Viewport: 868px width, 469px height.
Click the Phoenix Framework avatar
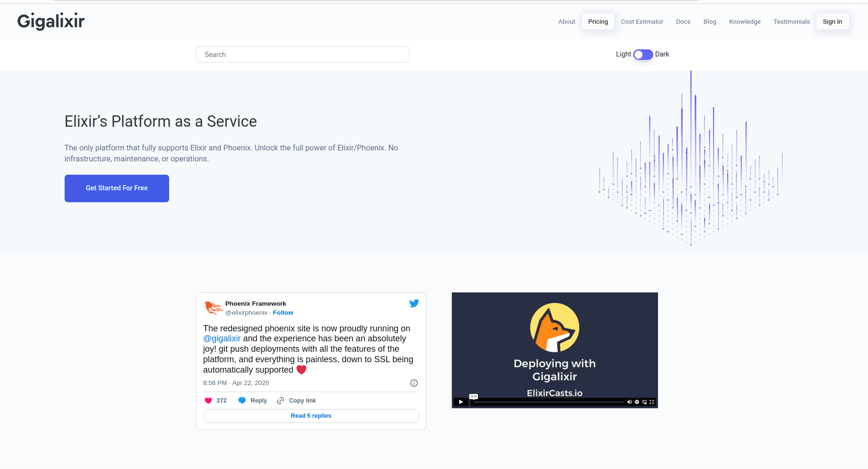click(213, 308)
